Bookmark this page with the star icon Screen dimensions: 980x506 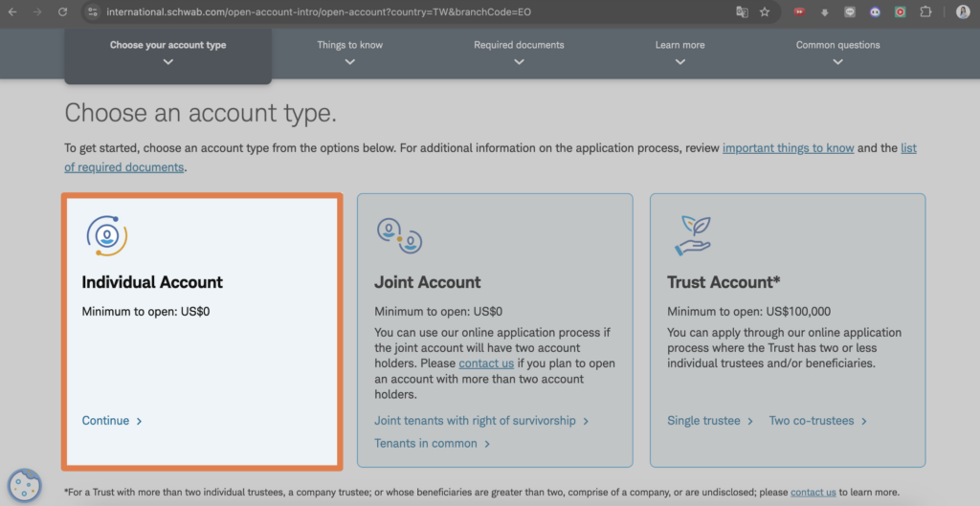[765, 12]
